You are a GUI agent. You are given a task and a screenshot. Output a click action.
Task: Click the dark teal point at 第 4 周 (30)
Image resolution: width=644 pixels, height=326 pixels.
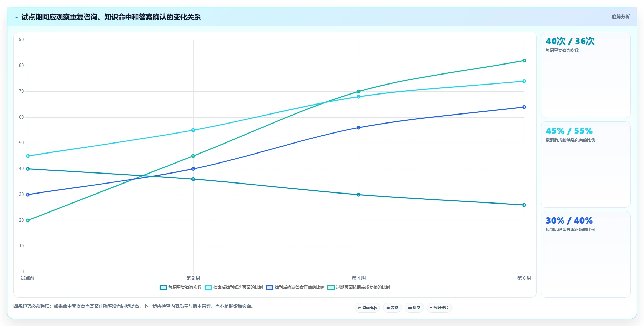[359, 195]
